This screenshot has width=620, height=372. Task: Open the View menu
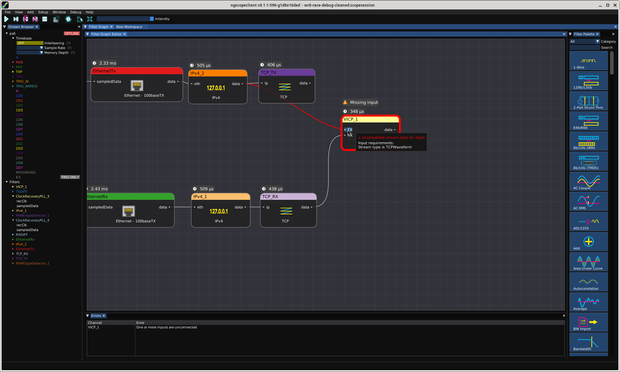tap(19, 12)
